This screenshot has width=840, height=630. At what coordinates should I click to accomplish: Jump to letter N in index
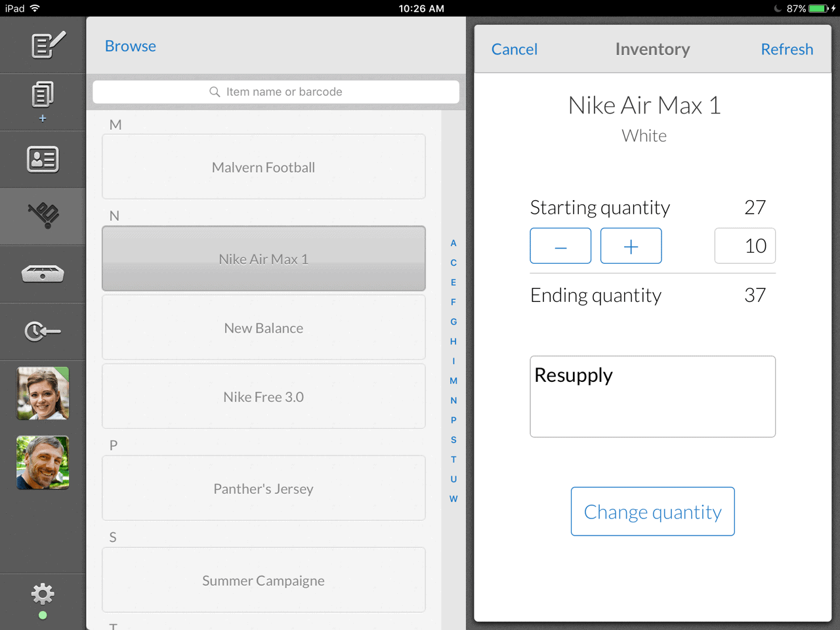(x=453, y=400)
